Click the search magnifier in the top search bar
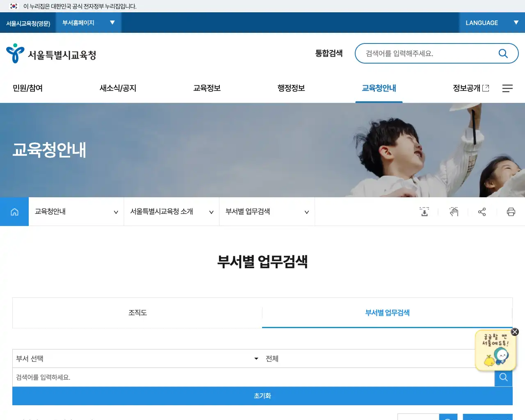Image resolution: width=525 pixels, height=420 pixels. click(x=503, y=53)
